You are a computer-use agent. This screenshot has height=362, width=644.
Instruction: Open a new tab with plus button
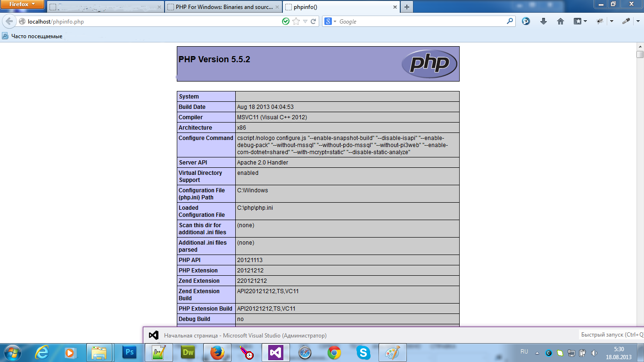(406, 7)
